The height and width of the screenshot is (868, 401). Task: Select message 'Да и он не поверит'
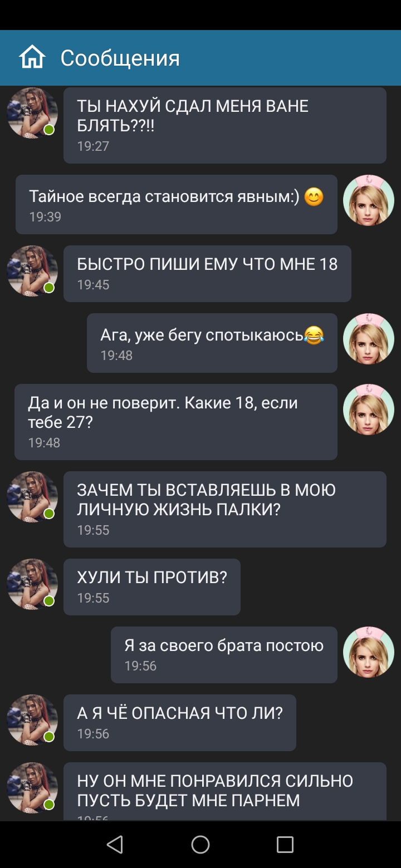[x=176, y=422]
